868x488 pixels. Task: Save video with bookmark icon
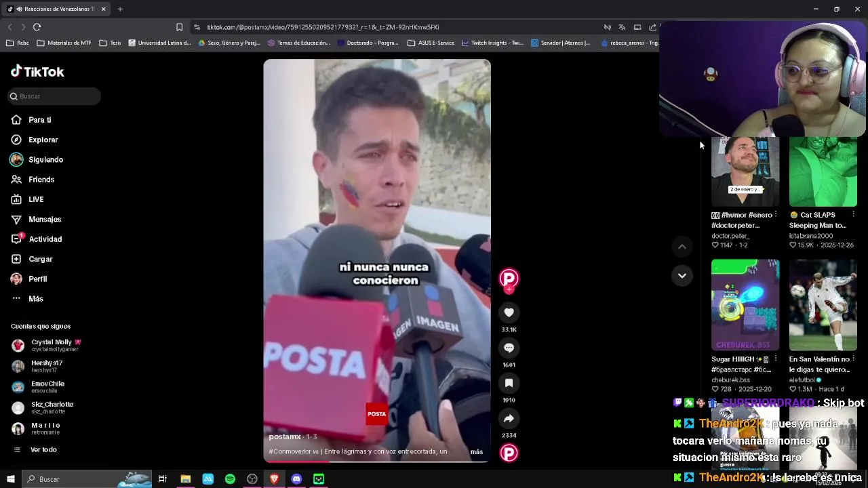[509, 383]
